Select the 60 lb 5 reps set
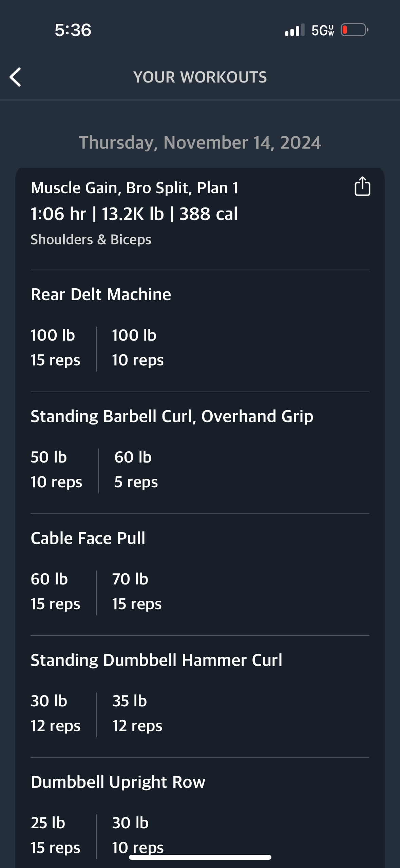The height and width of the screenshot is (868, 400). click(136, 469)
